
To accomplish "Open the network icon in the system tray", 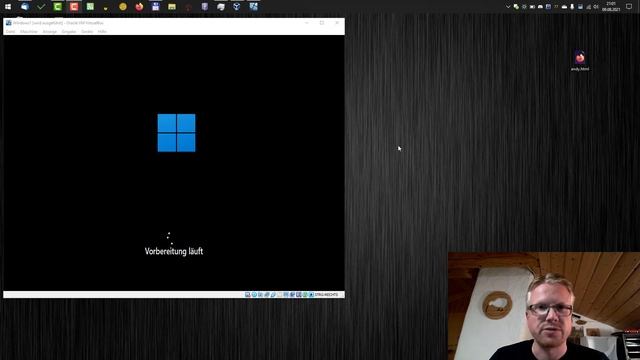I will coord(588,7).
